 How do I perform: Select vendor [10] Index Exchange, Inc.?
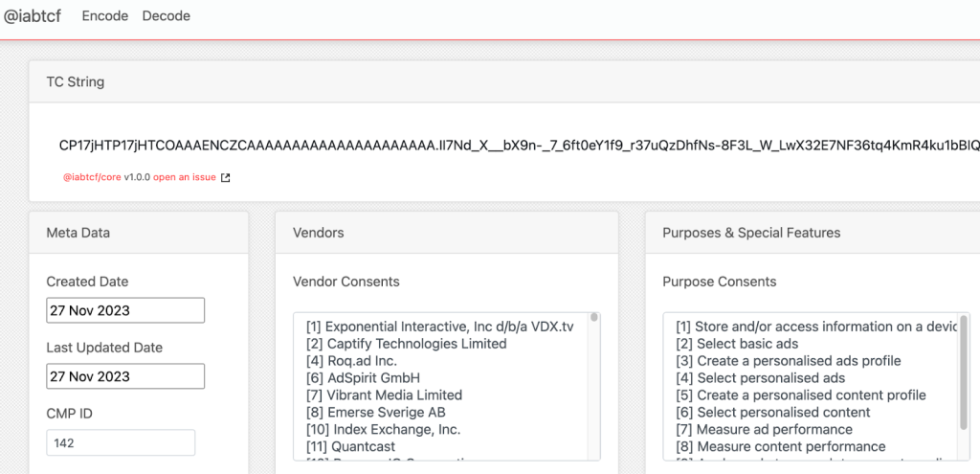point(383,430)
